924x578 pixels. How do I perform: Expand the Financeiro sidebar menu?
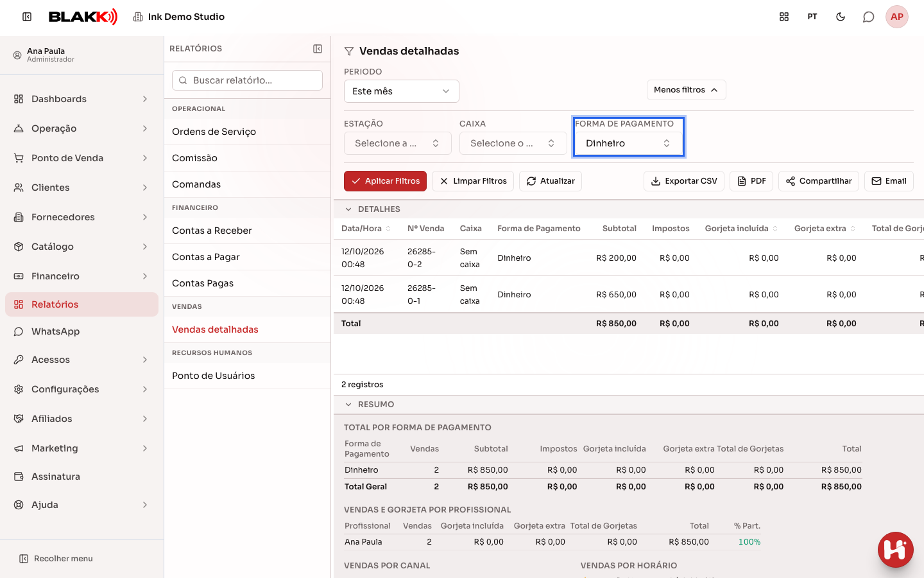(81, 276)
